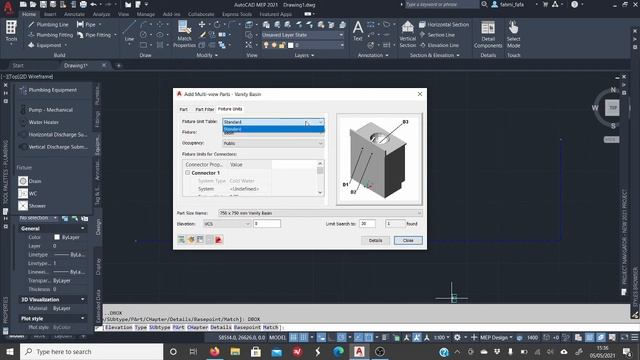The width and height of the screenshot is (640, 360).
Task: Click the layer color swatch
Action: tap(291, 45)
